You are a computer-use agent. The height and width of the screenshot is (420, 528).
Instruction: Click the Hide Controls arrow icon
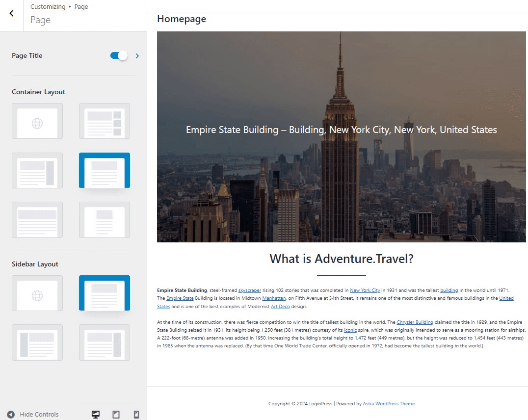click(x=11, y=414)
